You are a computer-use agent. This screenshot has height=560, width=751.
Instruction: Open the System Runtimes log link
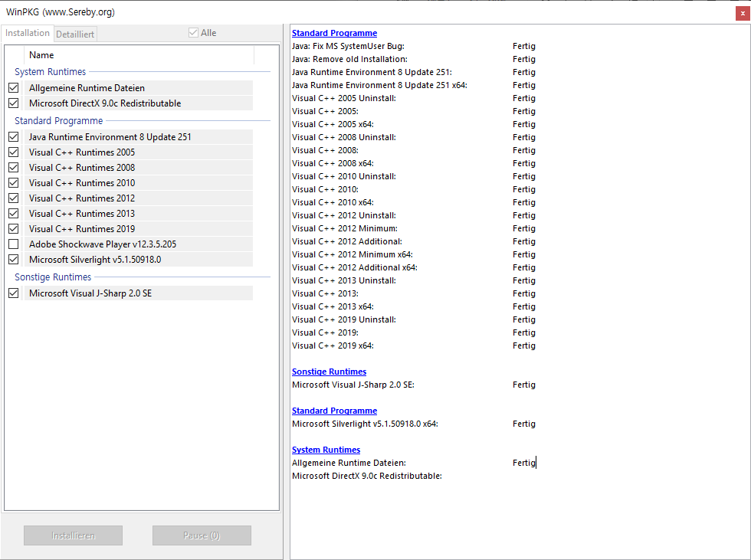click(x=326, y=450)
